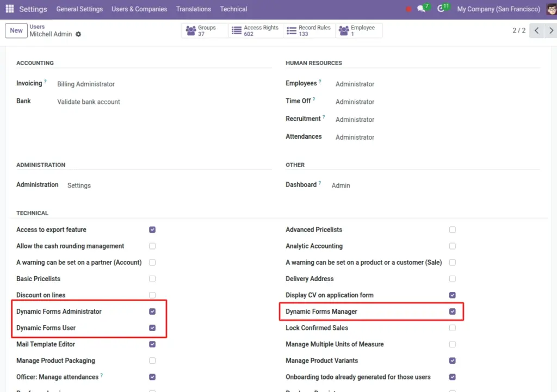Screen dimensions: 557x392
Task: Open the Employee 1 stat button
Action: coord(358,30)
